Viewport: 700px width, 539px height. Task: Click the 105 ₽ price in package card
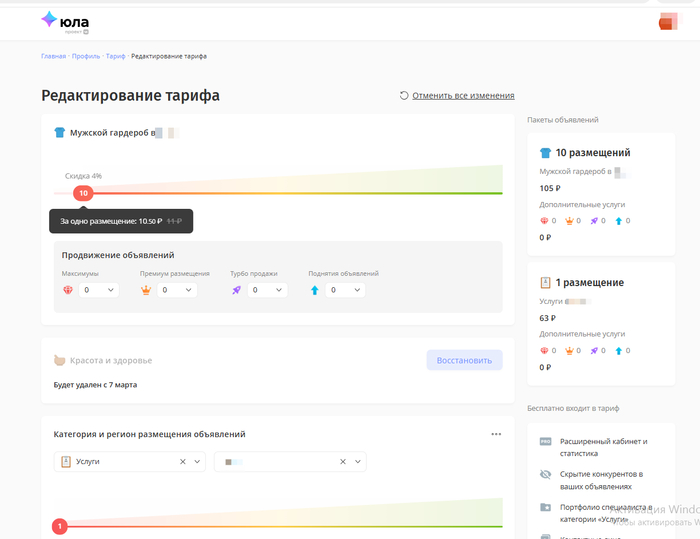550,188
